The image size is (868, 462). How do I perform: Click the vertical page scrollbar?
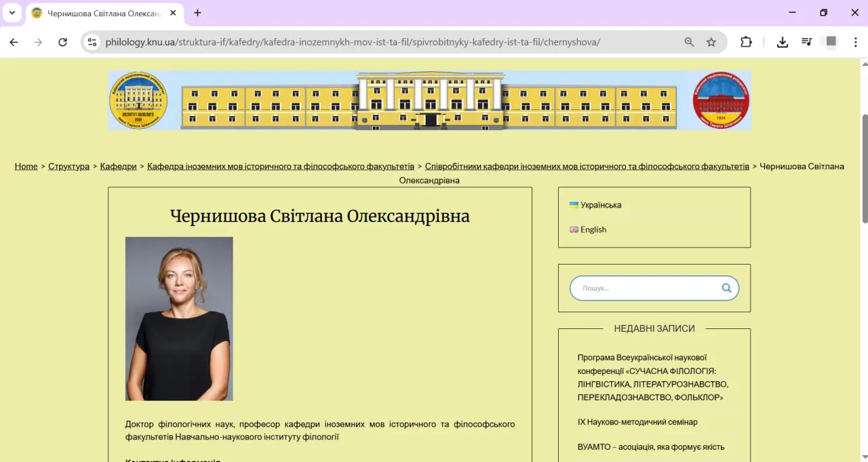coord(864,170)
